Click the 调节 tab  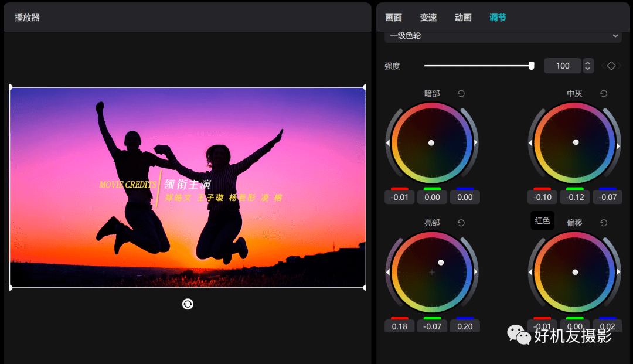point(498,18)
